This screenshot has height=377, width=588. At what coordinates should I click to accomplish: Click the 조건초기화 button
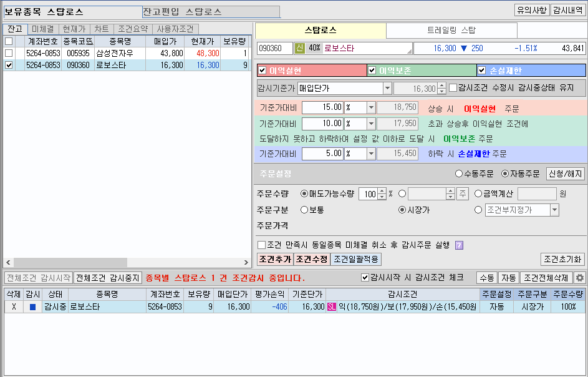click(x=562, y=259)
